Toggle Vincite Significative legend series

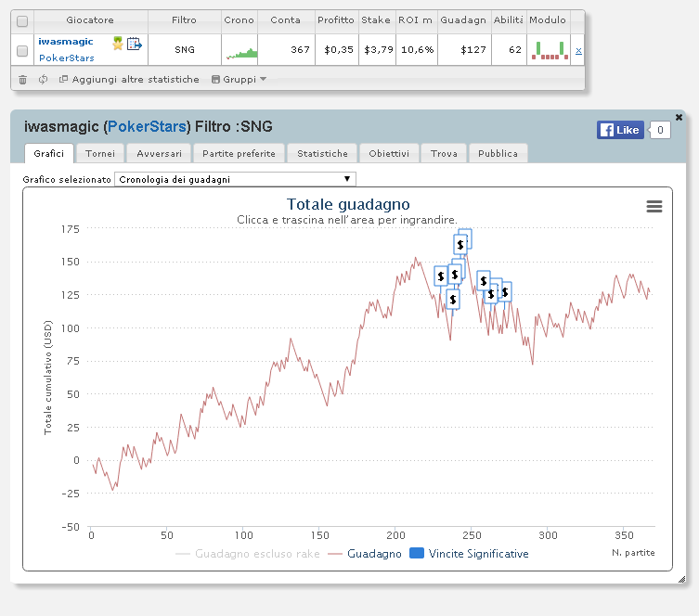pos(469,554)
